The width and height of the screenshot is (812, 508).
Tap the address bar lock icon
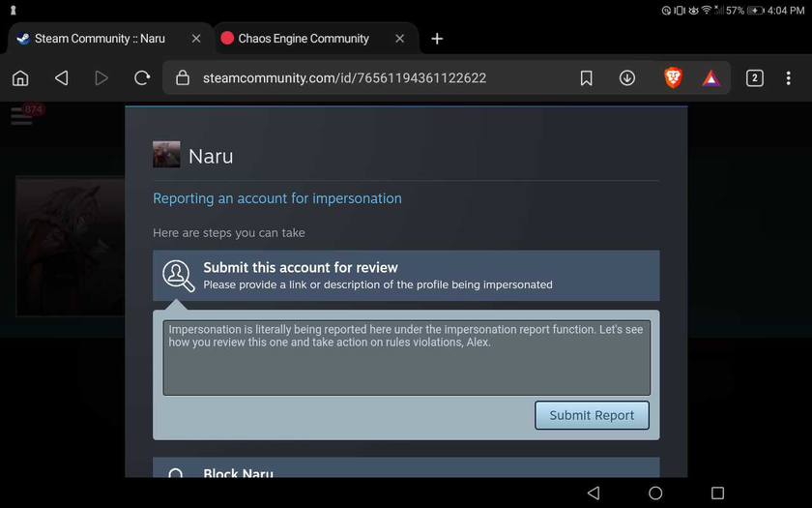coord(183,78)
